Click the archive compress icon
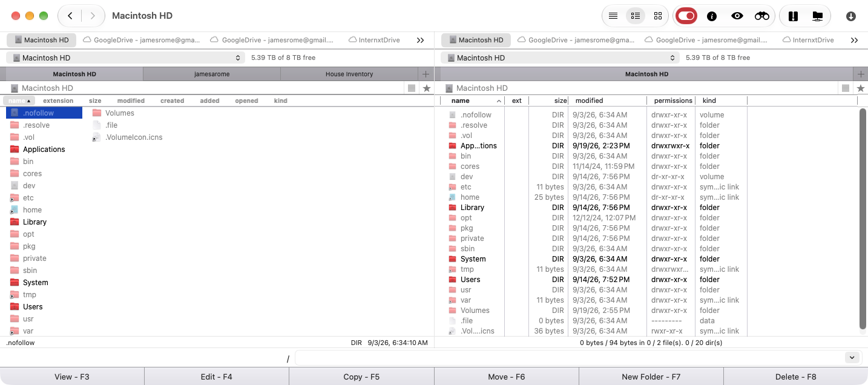This screenshot has width=868, height=385. coord(793,16)
